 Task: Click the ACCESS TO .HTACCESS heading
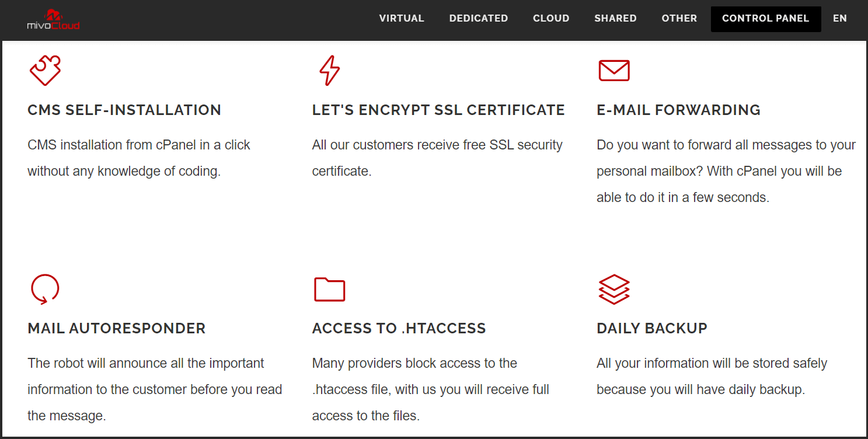pyautogui.click(x=399, y=328)
